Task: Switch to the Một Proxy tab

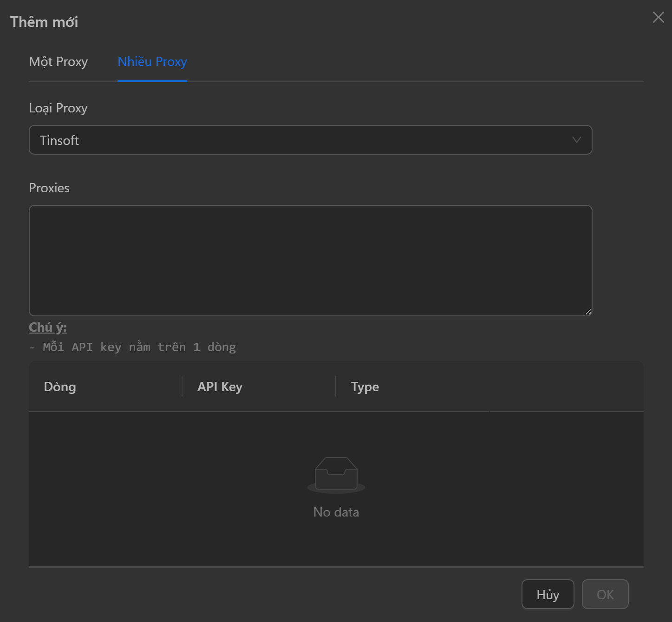Action: click(x=58, y=62)
